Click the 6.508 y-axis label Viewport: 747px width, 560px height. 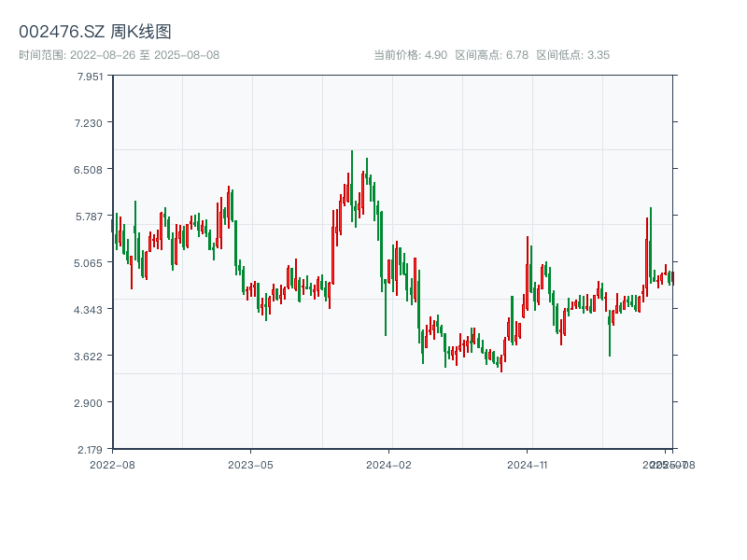[x=91, y=169]
